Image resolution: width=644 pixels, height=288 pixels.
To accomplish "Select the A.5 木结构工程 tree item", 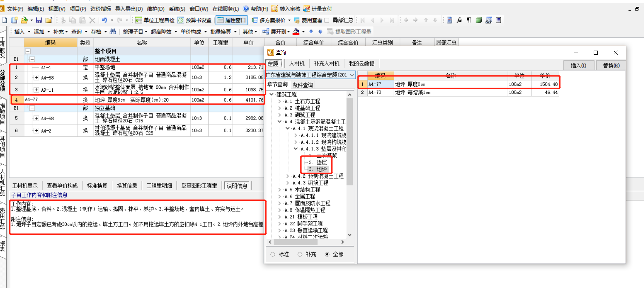I will 302,190.
